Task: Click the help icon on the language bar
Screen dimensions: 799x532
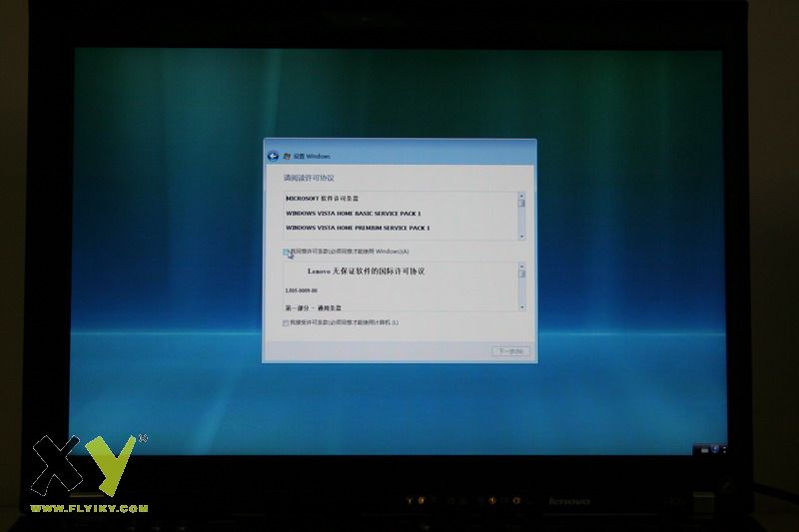Action: (715, 449)
